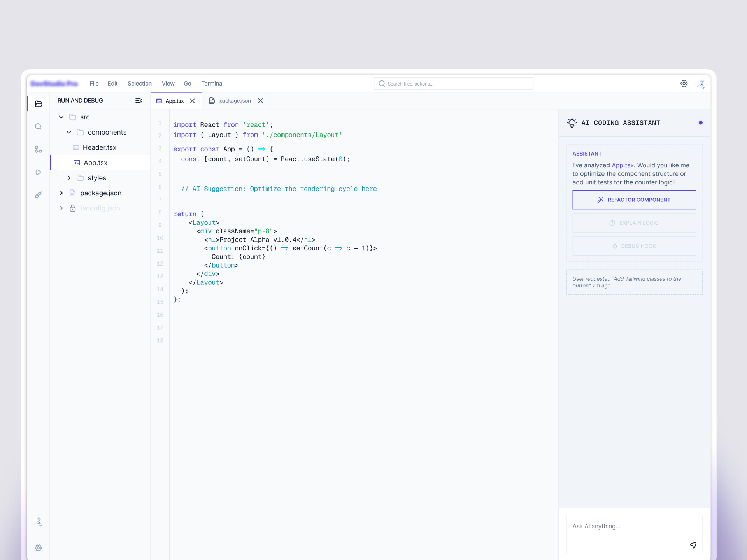Image resolution: width=747 pixels, height=560 pixels.
Task: Click the Header.tsx file icon
Action: point(76,147)
